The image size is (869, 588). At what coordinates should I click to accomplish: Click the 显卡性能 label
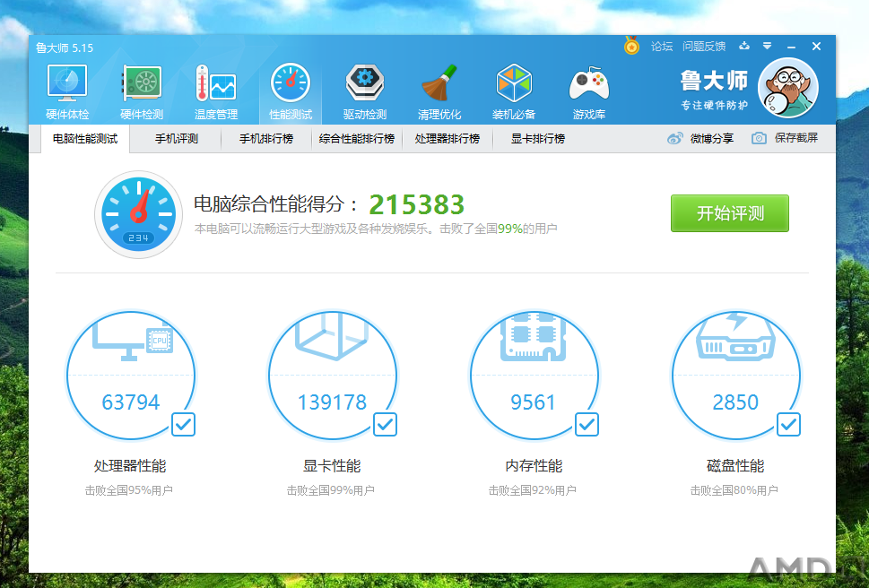332,466
